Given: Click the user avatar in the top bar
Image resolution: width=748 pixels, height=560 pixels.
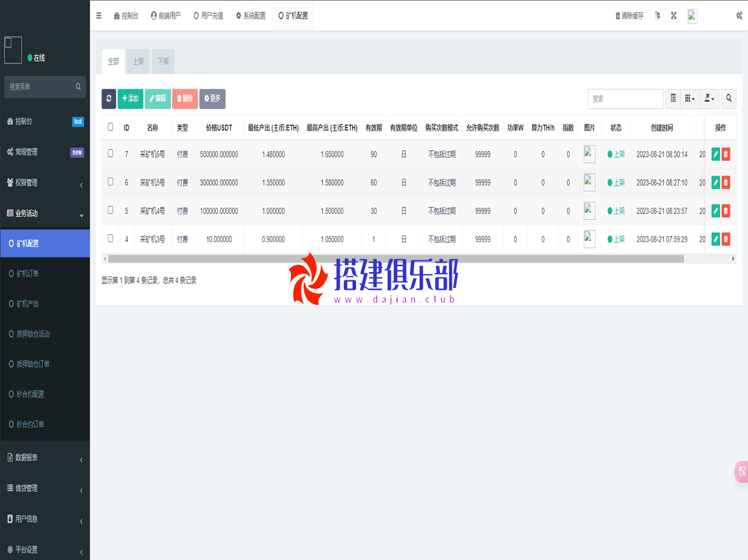Looking at the screenshot, I should point(692,16).
